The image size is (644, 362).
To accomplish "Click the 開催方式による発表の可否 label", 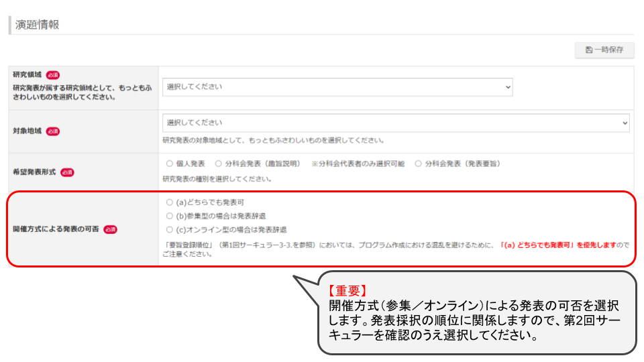I will point(56,229).
